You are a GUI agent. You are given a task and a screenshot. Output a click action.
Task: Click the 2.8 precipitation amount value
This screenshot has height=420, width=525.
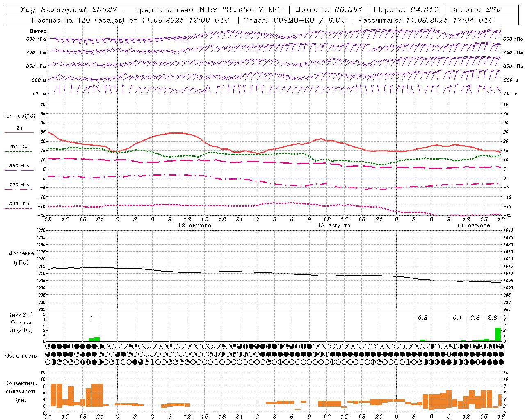(492, 318)
